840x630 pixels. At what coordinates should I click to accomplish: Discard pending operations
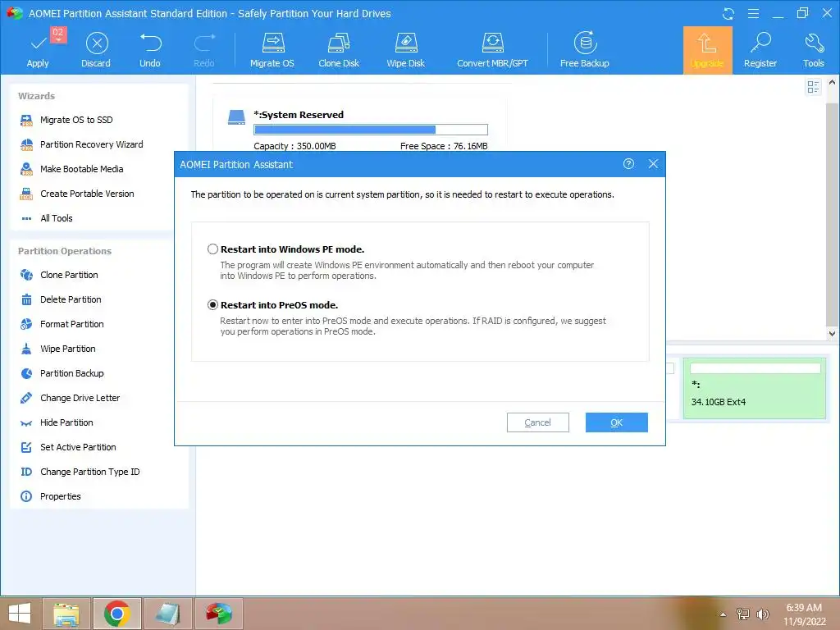tap(97, 50)
